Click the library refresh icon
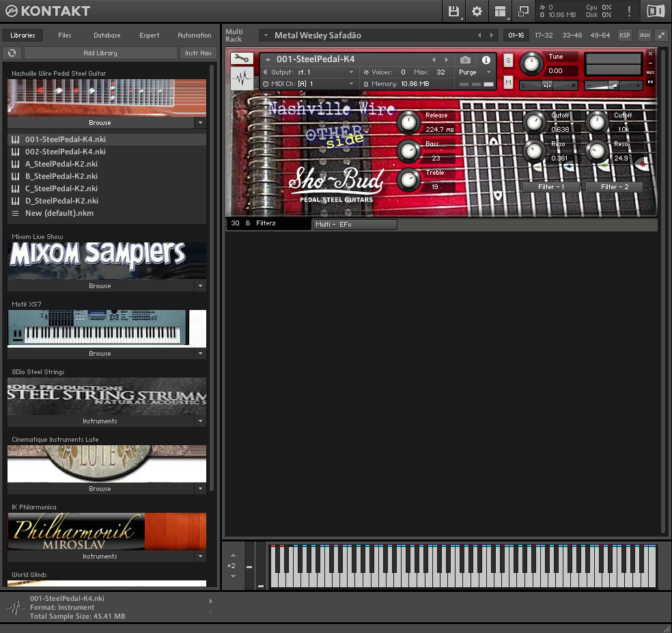 [12, 53]
